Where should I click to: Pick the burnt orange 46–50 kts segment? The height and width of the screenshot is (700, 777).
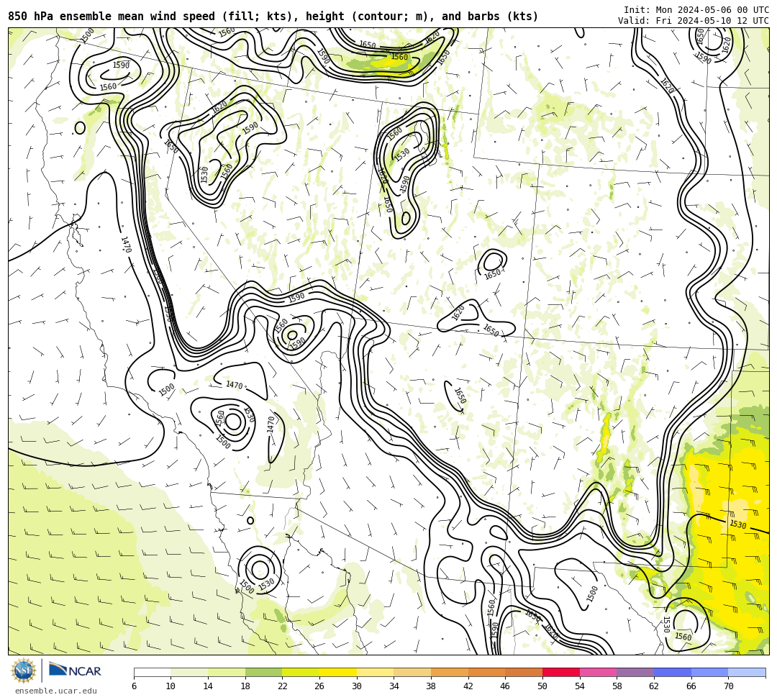tap(524, 672)
